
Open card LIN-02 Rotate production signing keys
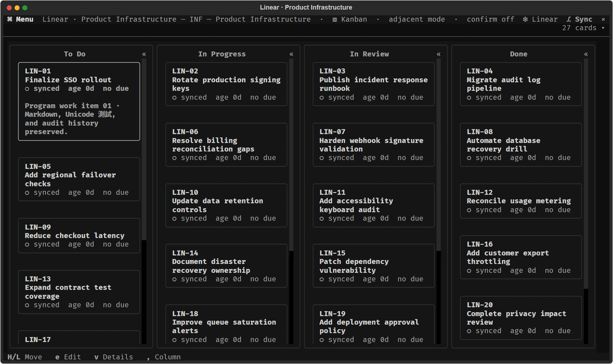226,84
